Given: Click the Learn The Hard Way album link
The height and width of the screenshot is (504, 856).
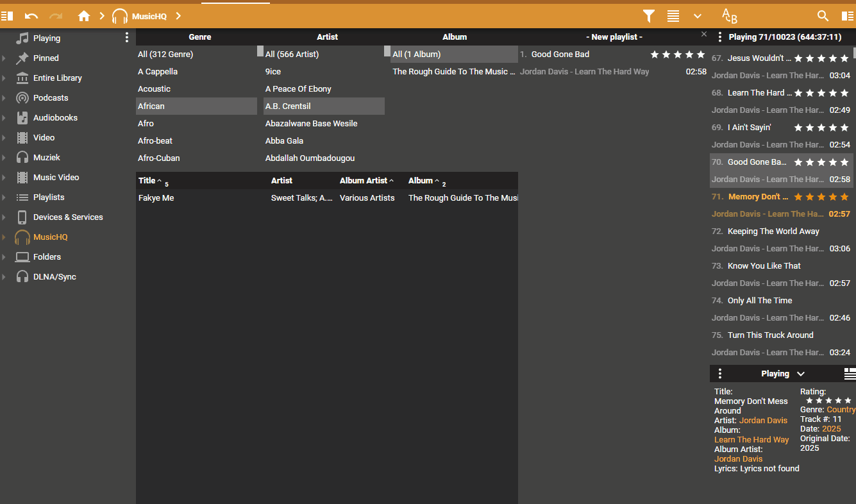Looking at the screenshot, I should point(751,440).
